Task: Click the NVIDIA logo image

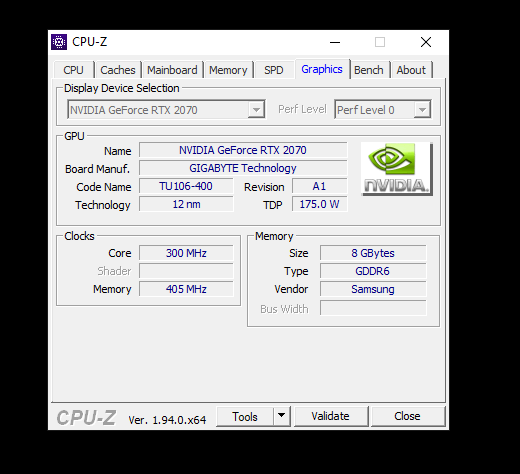Action: [397, 169]
